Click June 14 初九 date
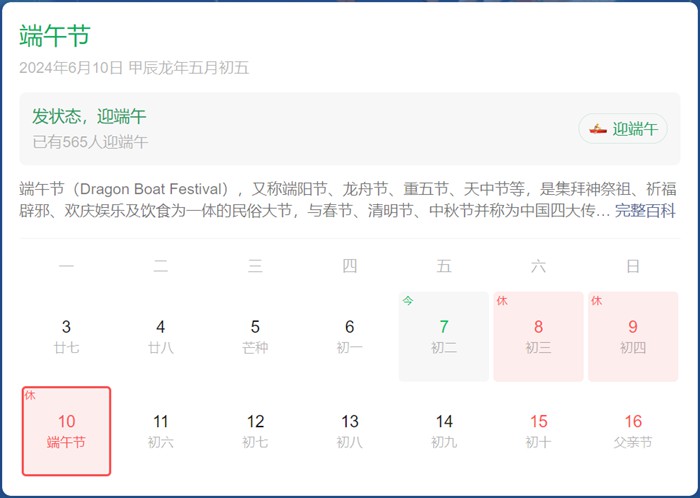This screenshot has width=700, height=498. coord(444,431)
